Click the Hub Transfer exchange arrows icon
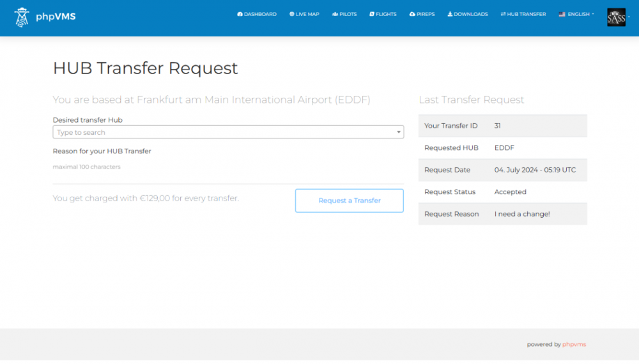The width and height of the screenshot is (639, 364). coord(503,14)
